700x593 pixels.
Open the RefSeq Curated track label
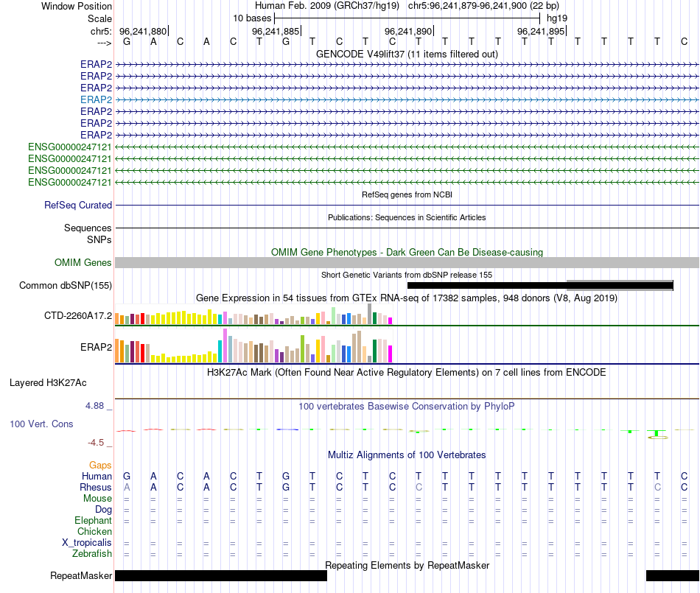click(78, 206)
